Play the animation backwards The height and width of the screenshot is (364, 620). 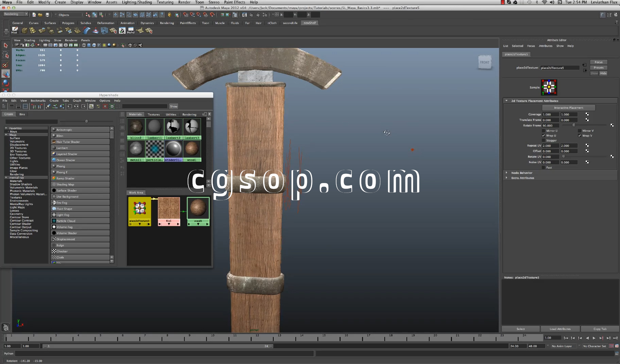coord(587,338)
